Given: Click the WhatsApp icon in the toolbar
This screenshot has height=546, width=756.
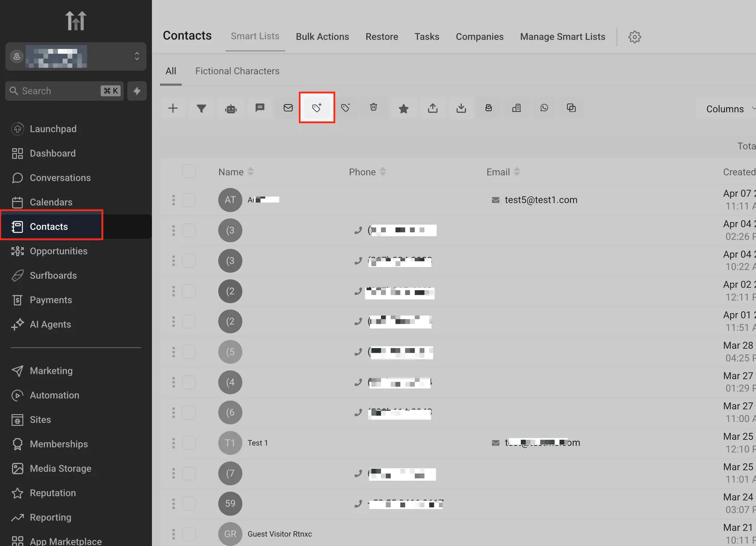Looking at the screenshot, I should tap(544, 108).
